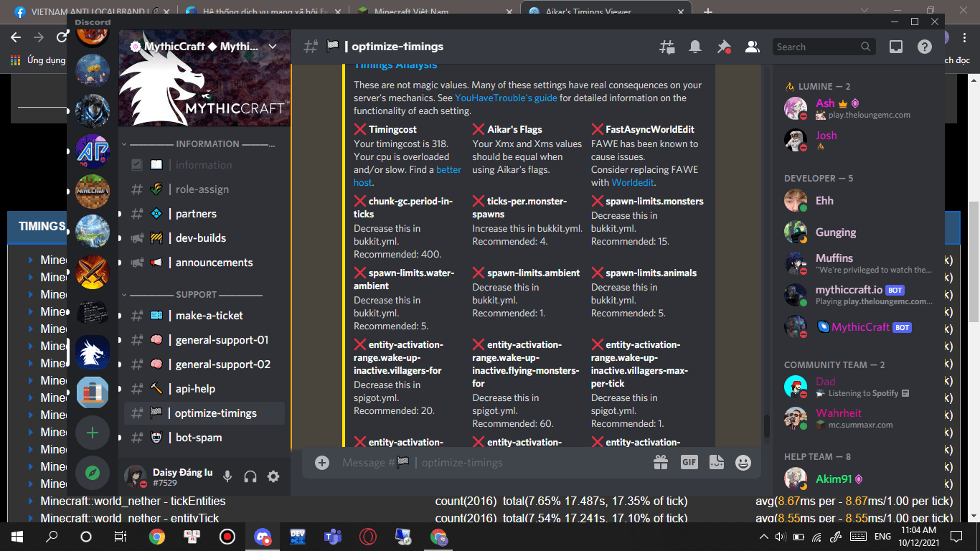
Task: Switch to VIETNAM ANTI LOCALBRAND browser tab
Action: (x=92, y=11)
